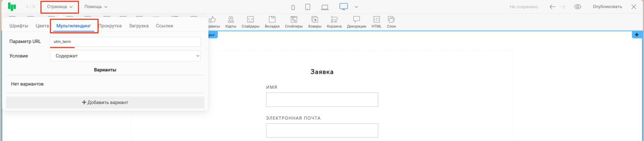Click the Условие label

pos(19,56)
